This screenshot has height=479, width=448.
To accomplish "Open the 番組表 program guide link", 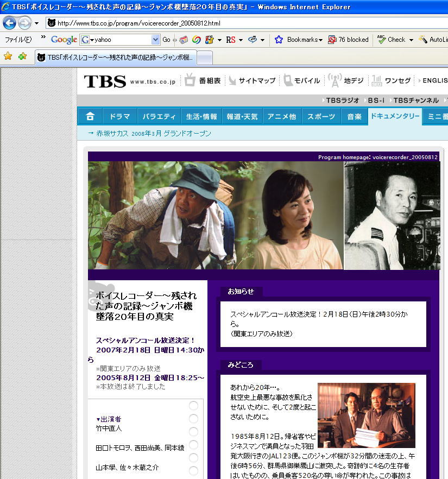I will coord(203,80).
